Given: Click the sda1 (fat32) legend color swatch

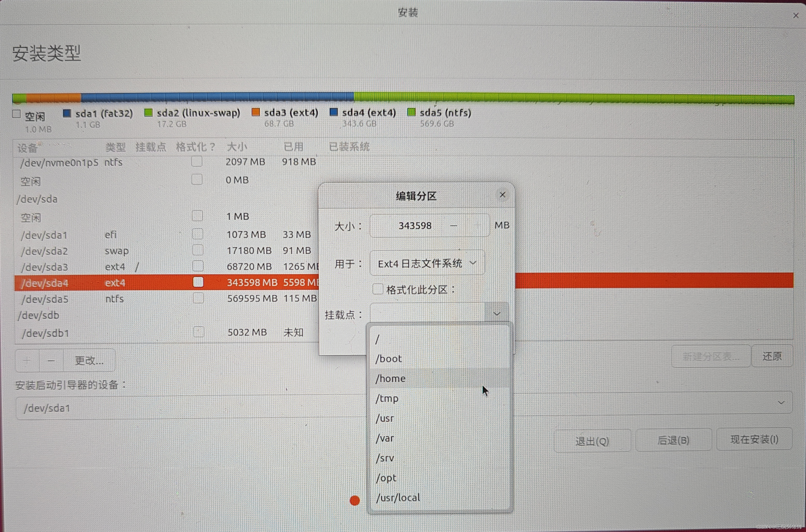Looking at the screenshot, I should coord(67,113).
